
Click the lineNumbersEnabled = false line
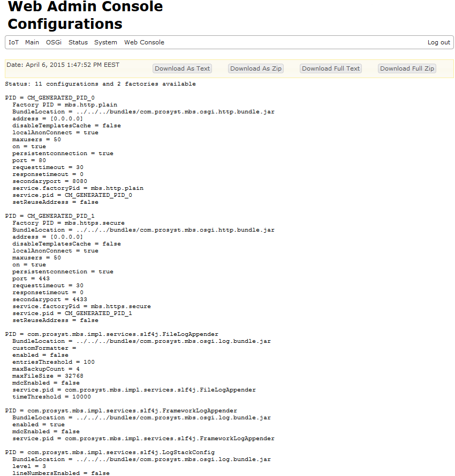tap(61, 473)
